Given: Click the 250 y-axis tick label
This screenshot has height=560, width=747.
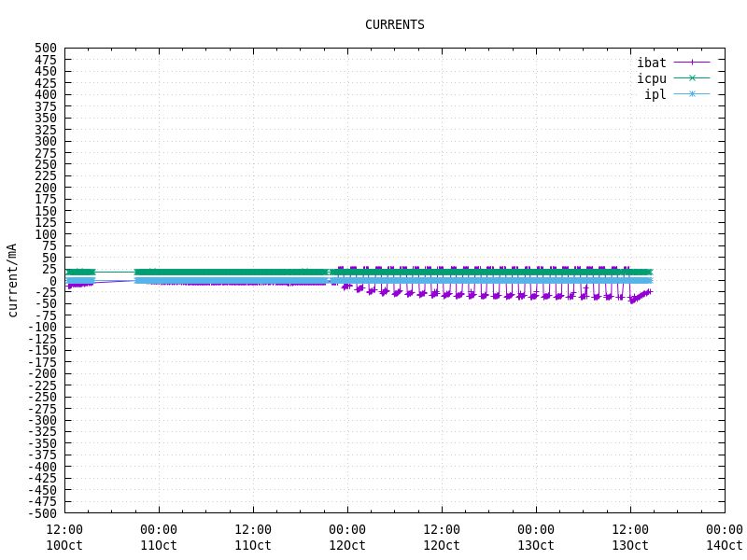Looking at the screenshot, I should pos(46,164).
